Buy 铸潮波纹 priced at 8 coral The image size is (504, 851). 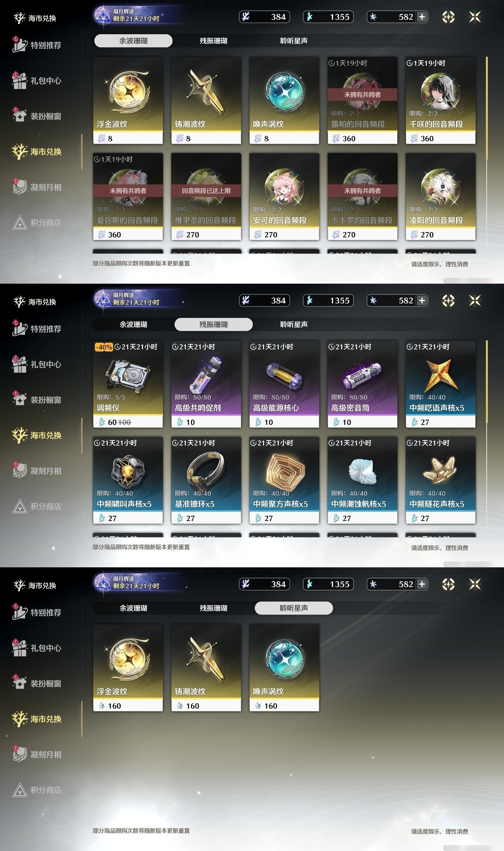pyautogui.click(x=206, y=100)
